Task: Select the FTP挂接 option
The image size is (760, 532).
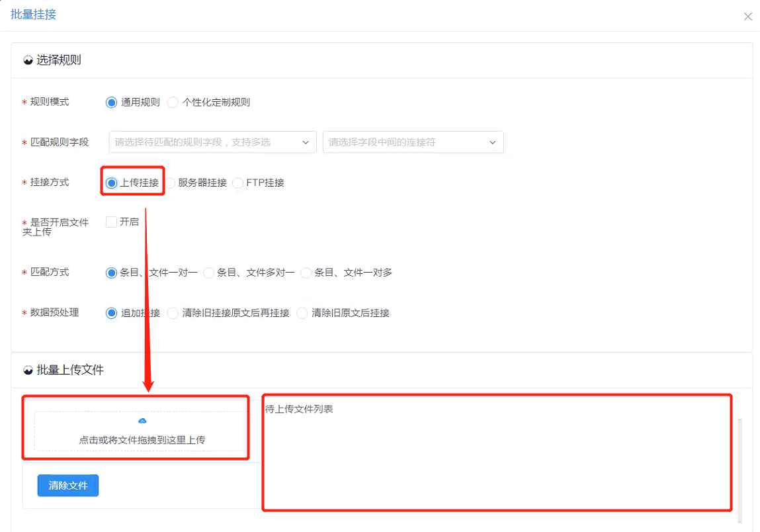Action: [238, 183]
